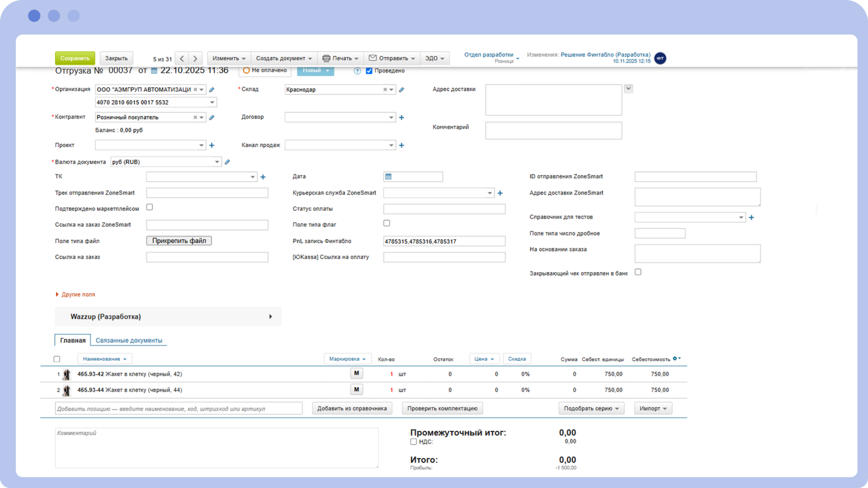Open calendar icon in Дата field
This screenshot has height=488, width=868.
click(x=389, y=177)
